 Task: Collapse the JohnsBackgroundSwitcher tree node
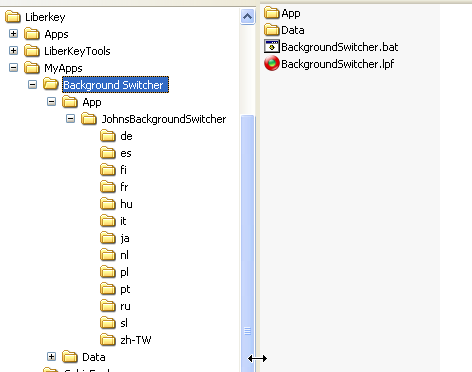(70, 119)
